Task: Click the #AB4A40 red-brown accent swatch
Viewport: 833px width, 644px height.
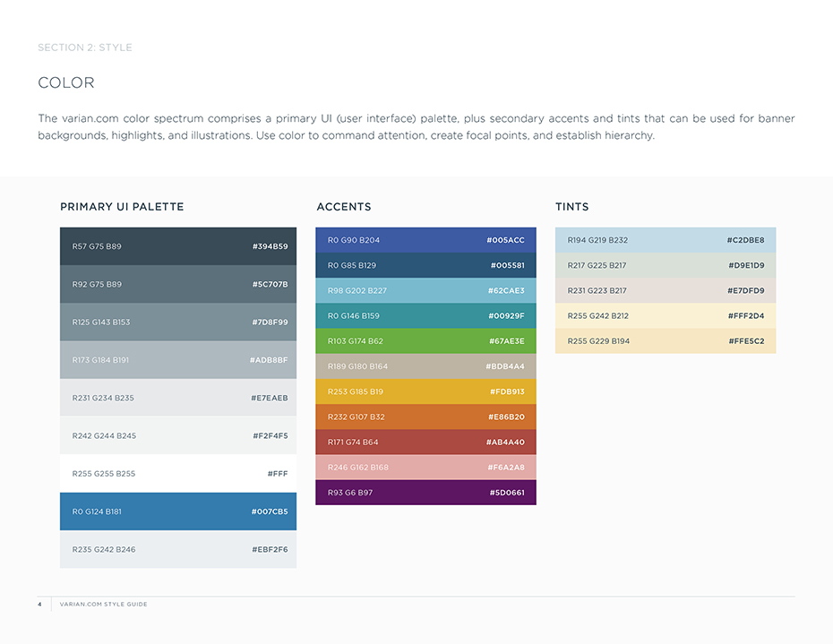Action: pyautogui.click(x=425, y=442)
